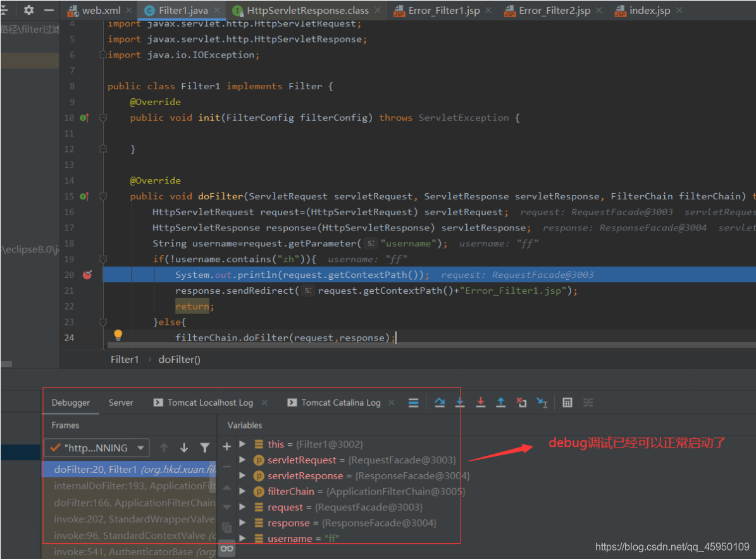Click the Step Over debugger icon
The width and height of the screenshot is (756, 559).
click(440, 403)
